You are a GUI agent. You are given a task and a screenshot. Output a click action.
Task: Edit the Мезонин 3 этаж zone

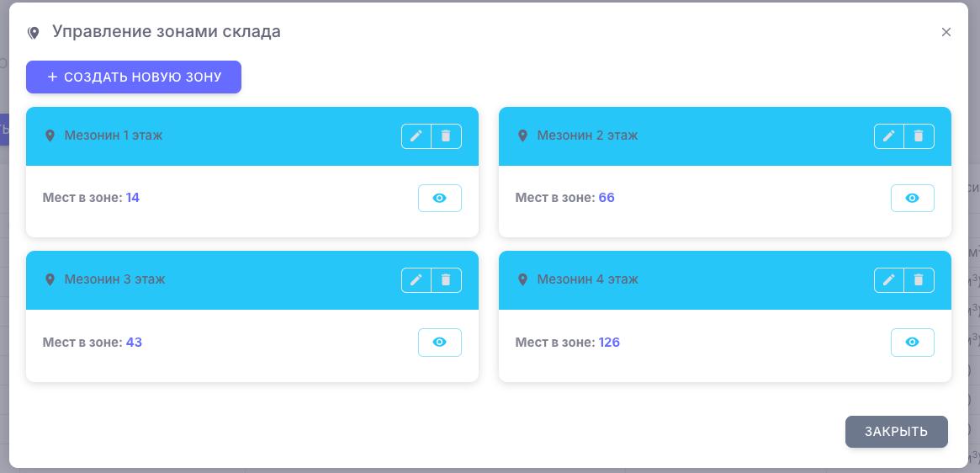coord(416,280)
